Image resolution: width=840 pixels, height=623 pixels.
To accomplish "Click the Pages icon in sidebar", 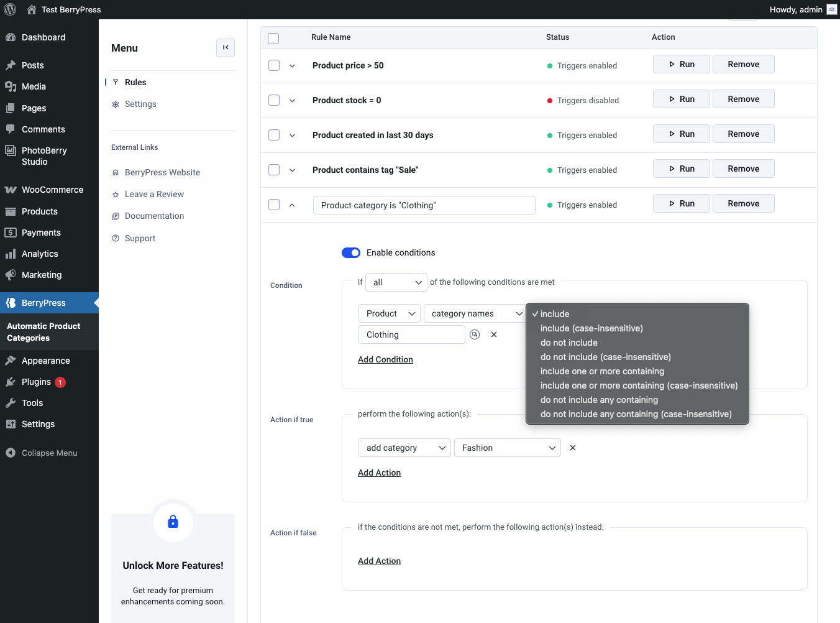I will coord(11,108).
